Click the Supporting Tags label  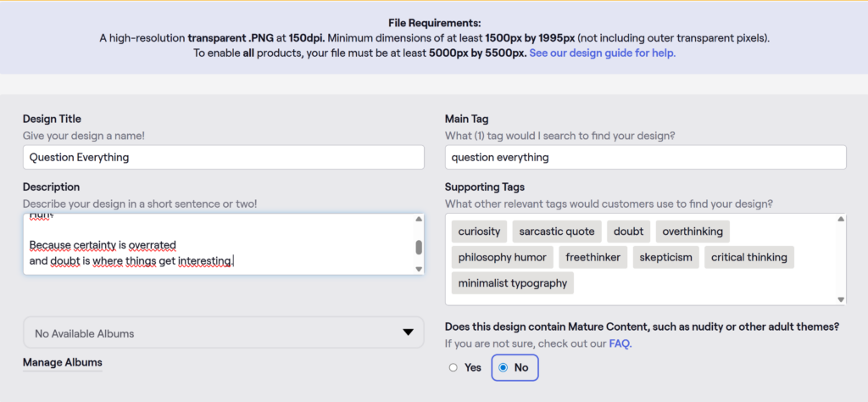485,187
